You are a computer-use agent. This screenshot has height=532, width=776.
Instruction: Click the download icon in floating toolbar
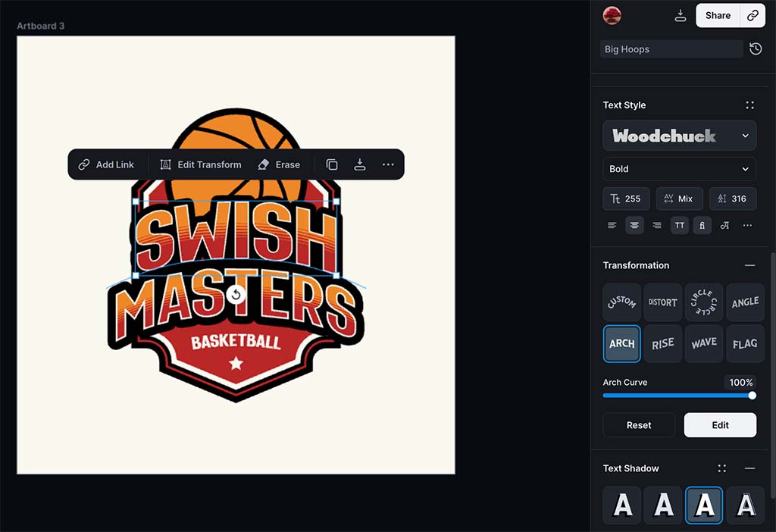click(x=360, y=164)
